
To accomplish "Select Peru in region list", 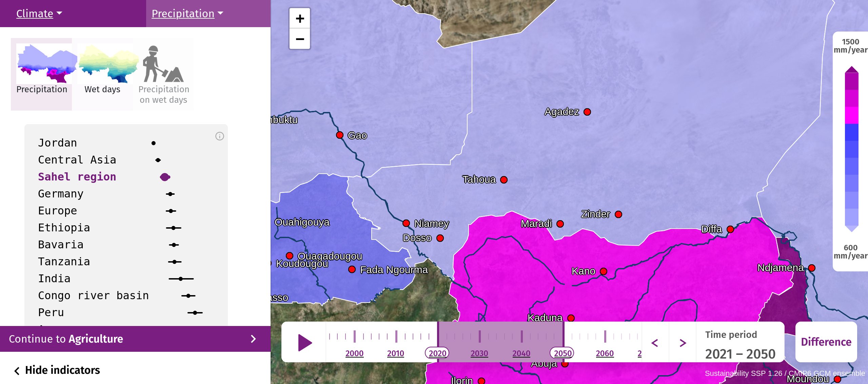I will click(x=126, y=312).
